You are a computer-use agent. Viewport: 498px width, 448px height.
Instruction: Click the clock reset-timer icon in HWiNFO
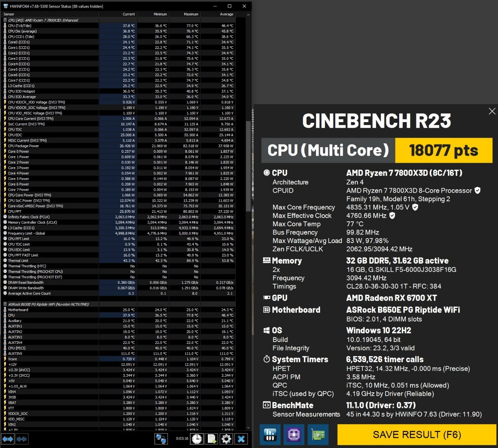coord(197,439)
